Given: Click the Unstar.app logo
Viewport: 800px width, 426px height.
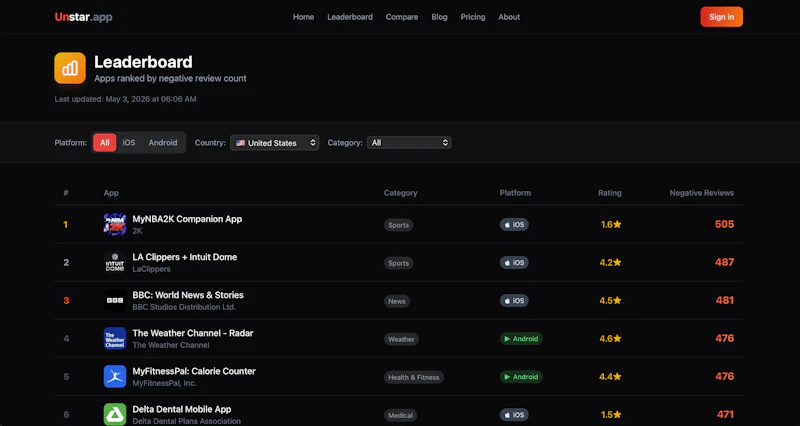Looking at the screenshot, I should 83,17.
